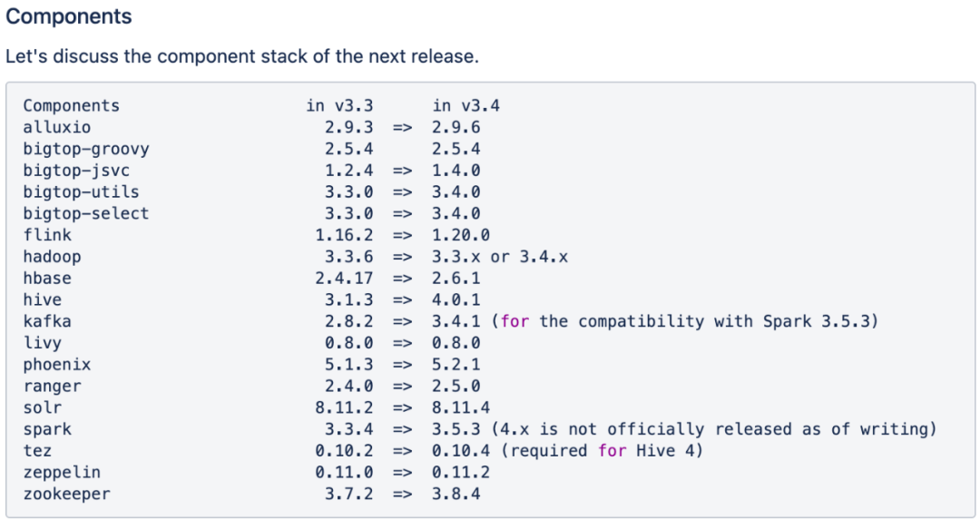The image size is (980, 529).
Task: Click the bigtop-jsvc new version 1.4.0
Action: pos(456,171)
